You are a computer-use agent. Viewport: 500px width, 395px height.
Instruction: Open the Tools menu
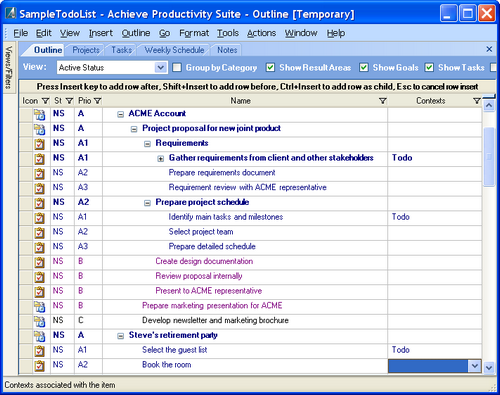(x=228, y=33)
